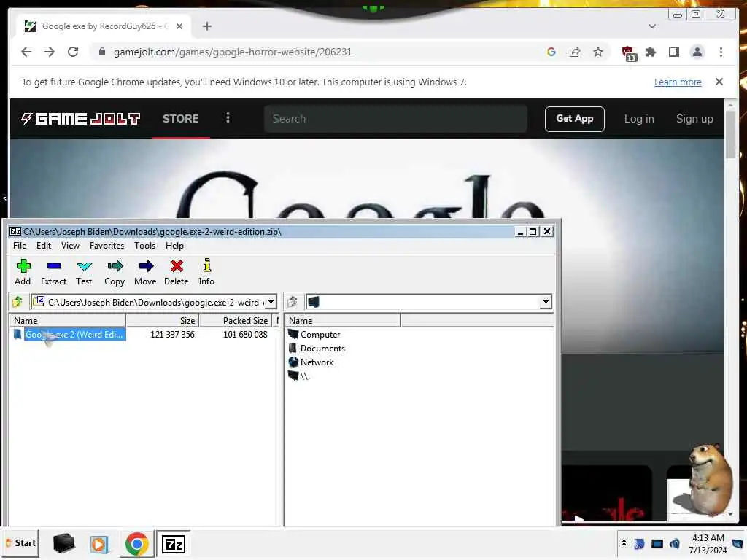Viewport: 747px width, 560px height.
Task: Click the Get App button
Action: (575, 119)
